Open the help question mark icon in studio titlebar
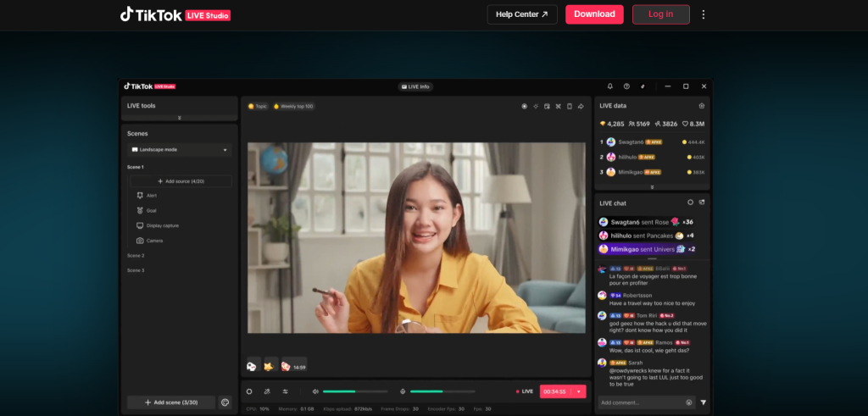 click(626, 86)
